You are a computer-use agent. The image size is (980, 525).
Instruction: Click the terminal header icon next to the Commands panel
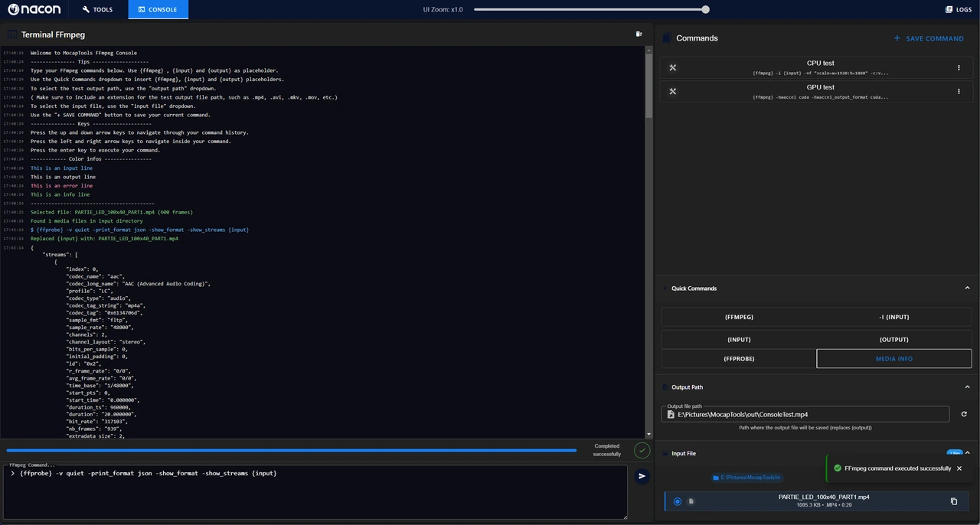click(639, 34)
